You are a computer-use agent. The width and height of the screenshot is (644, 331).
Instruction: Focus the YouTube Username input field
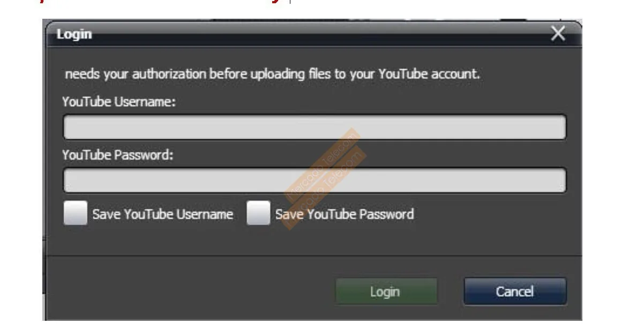click(x=314, y=127)
